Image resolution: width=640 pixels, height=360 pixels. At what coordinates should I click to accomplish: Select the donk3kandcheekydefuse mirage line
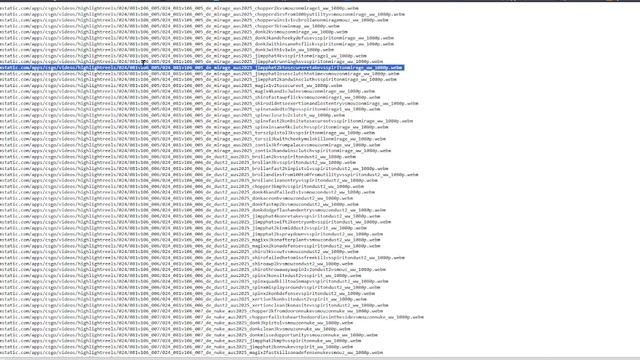(197, 38)
